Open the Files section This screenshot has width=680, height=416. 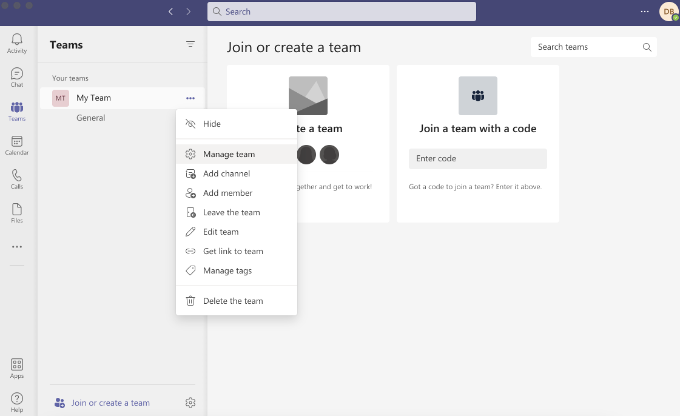click(17, 213)
